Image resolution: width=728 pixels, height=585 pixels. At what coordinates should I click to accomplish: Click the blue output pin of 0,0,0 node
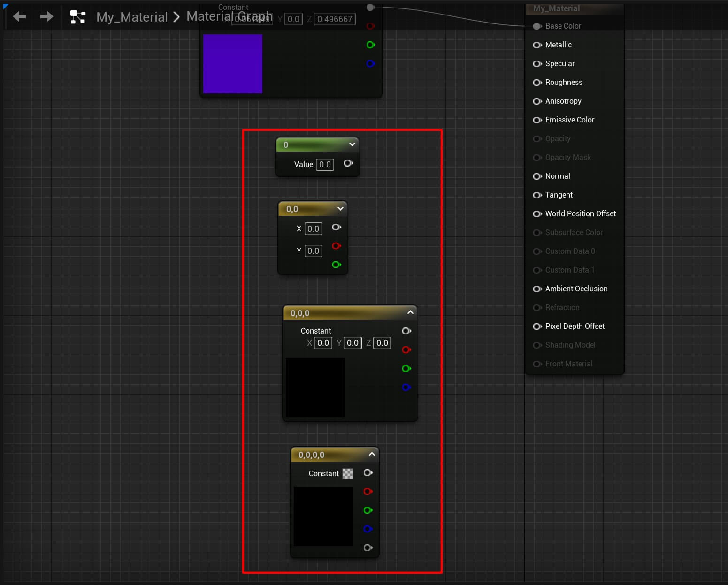point(406,387)
